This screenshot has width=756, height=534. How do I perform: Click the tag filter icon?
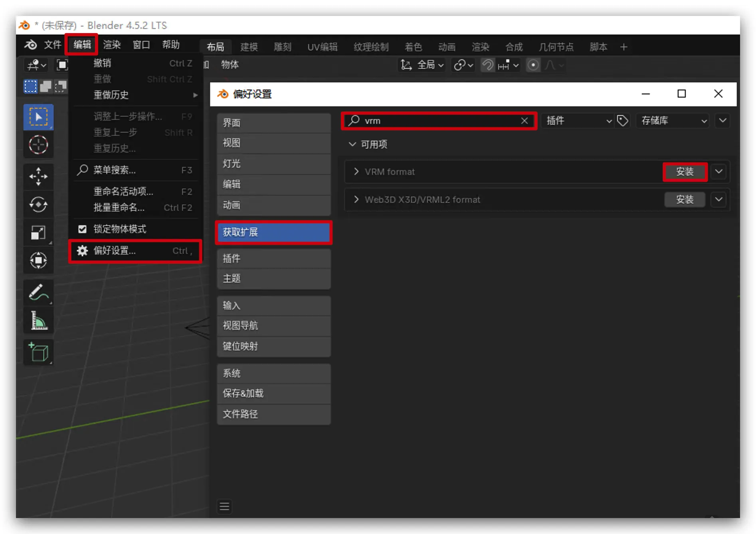click(x=622, y=121)
